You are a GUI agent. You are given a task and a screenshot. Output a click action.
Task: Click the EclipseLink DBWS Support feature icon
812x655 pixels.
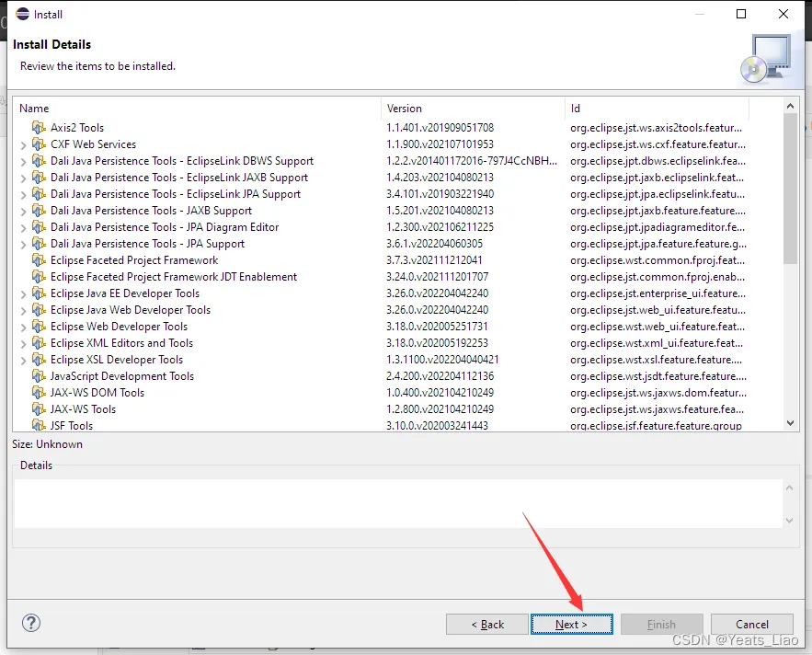(39, 161)
